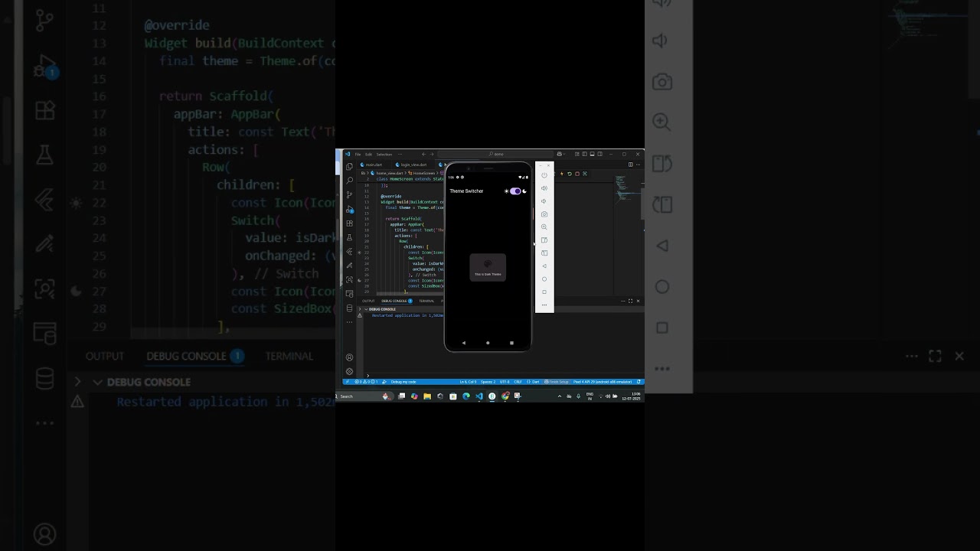Open notifications bell in the status bar
The height and width of the screenshot is (551, 980).
pos(639,382)
